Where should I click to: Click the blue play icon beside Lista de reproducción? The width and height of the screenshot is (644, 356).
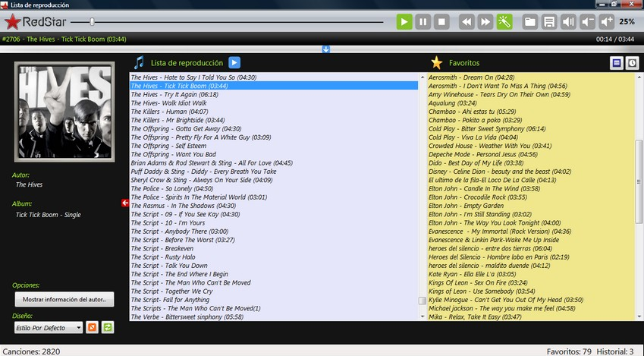point(234,62)
